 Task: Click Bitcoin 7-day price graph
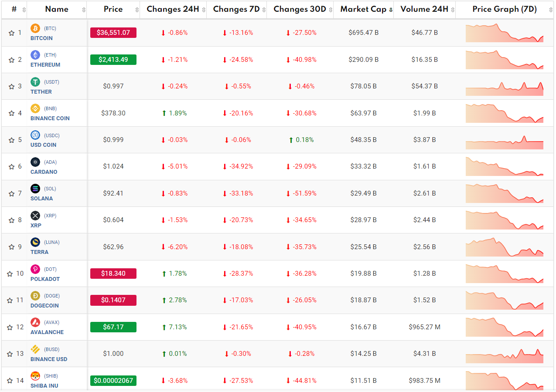pos(505,33)
